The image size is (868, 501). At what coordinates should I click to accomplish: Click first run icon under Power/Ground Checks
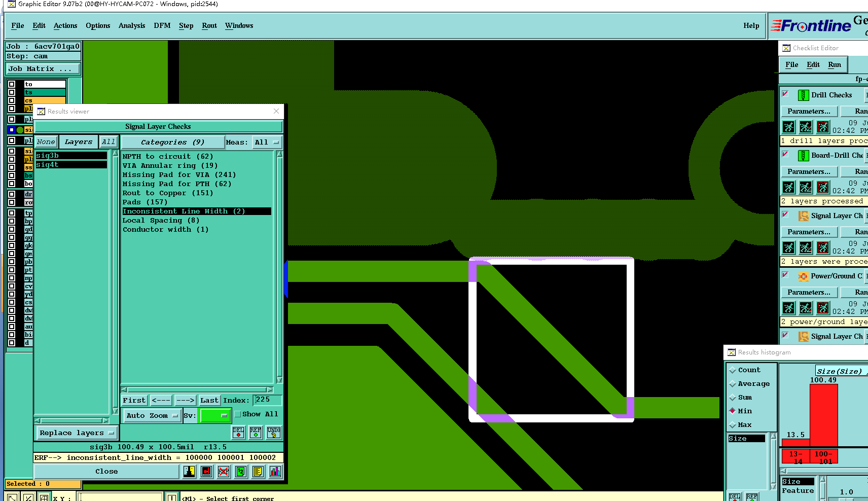[788, 308]
